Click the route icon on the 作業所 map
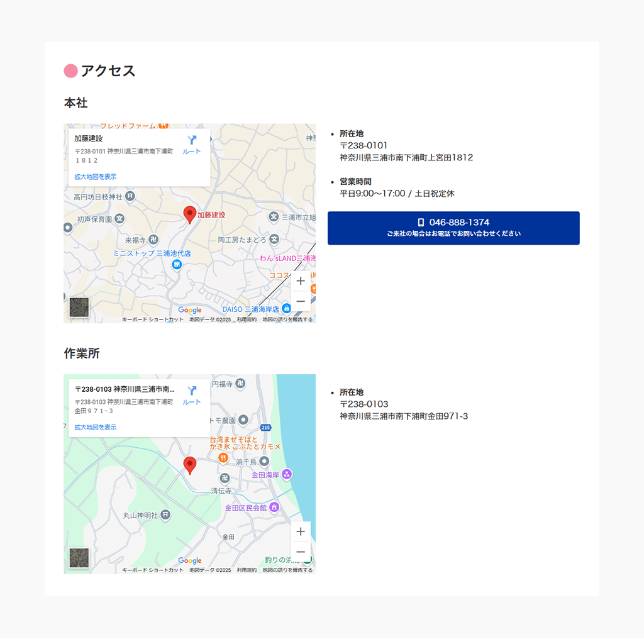This screenshot has height=644, width=644. pyautogui.click(x=192, y=391)
